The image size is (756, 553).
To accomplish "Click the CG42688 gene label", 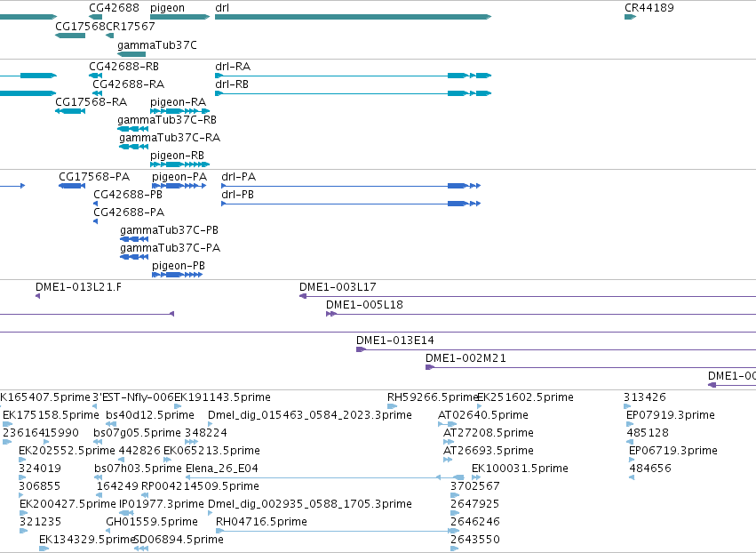I will [115, 8].
